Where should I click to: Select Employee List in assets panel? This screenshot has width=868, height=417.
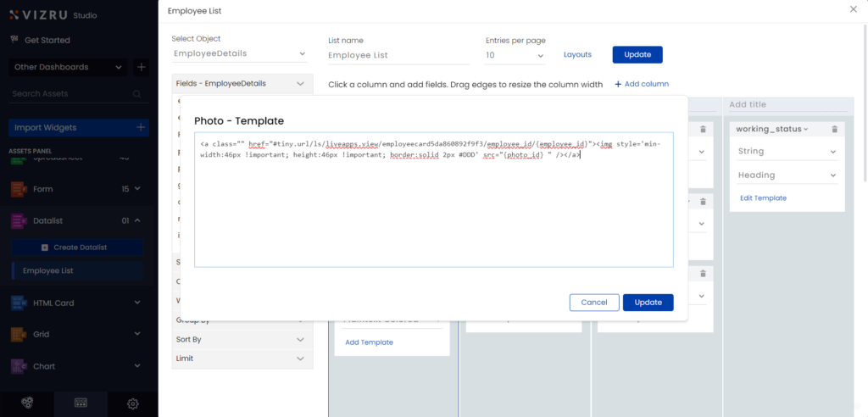[x=47, y=270]
